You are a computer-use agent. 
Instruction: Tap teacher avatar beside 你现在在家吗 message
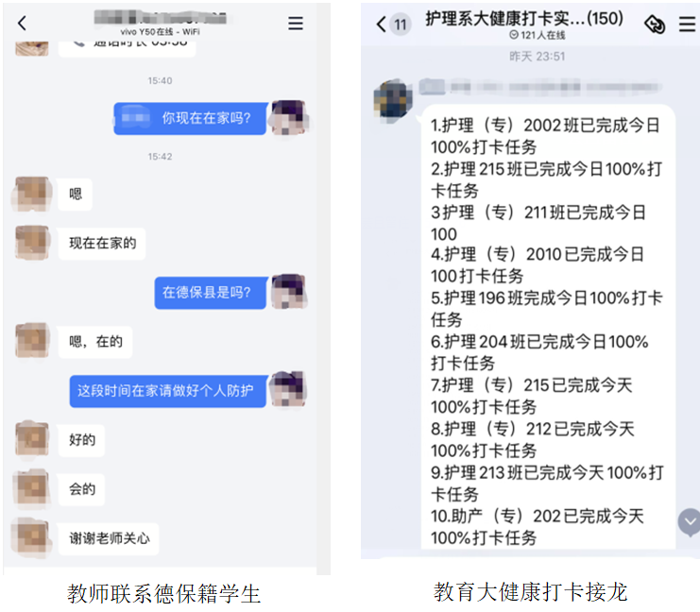click(289, 118)
